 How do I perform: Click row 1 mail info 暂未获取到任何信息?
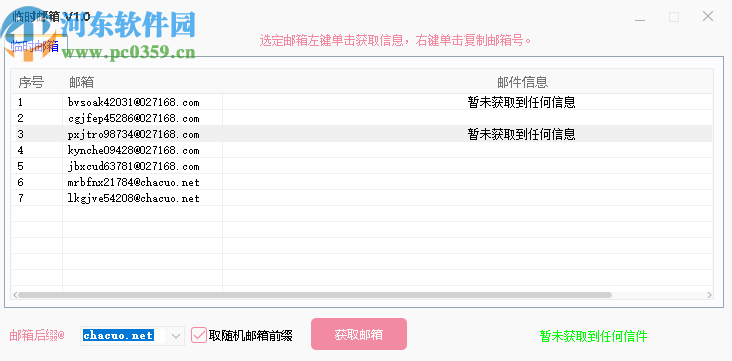pyautogui.click(x=521, y=102)
